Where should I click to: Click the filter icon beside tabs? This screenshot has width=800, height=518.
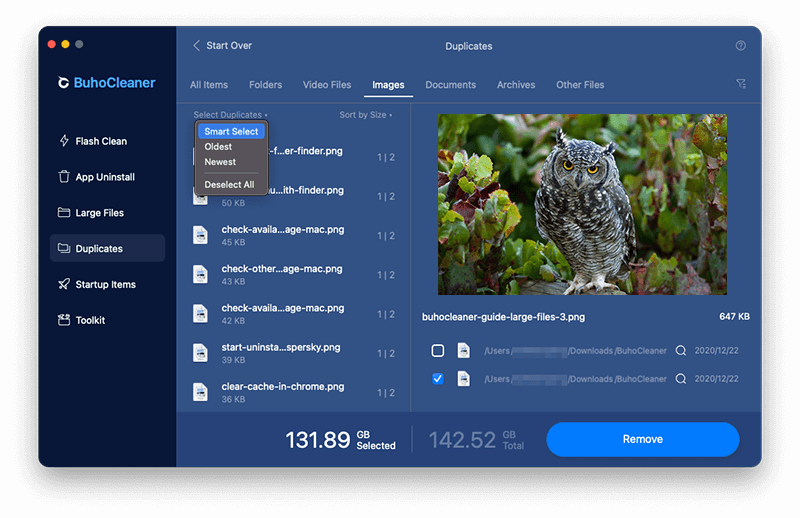point(741,84)
